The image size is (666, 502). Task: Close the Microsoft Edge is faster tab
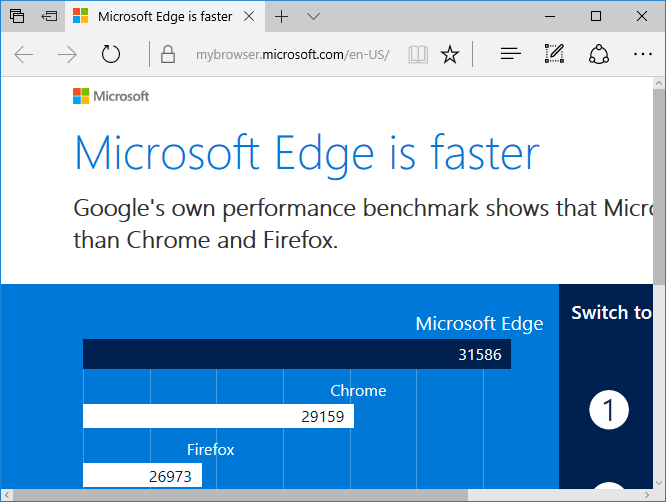pyautogui.click(x=249, y=16)
